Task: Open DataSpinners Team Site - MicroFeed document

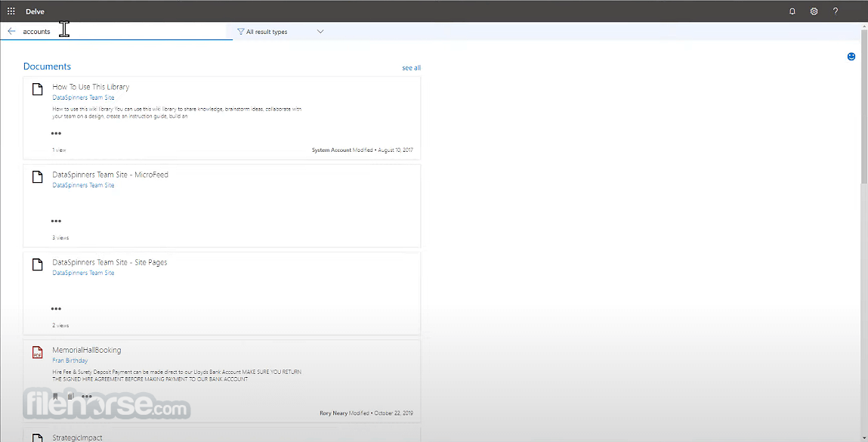Action: point(110,175)
